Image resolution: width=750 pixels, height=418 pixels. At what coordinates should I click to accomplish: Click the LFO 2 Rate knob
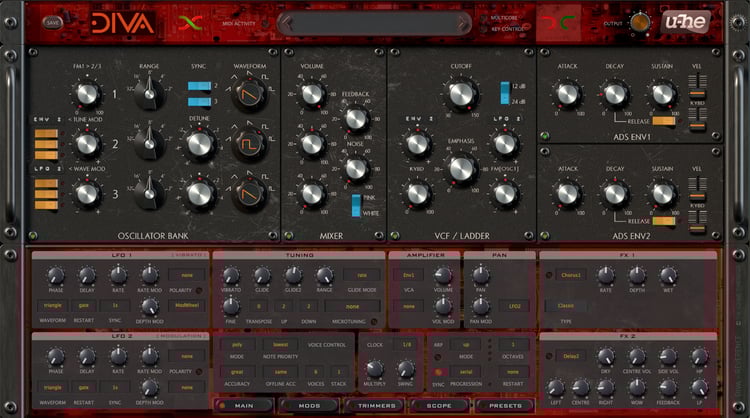(118, 357)
